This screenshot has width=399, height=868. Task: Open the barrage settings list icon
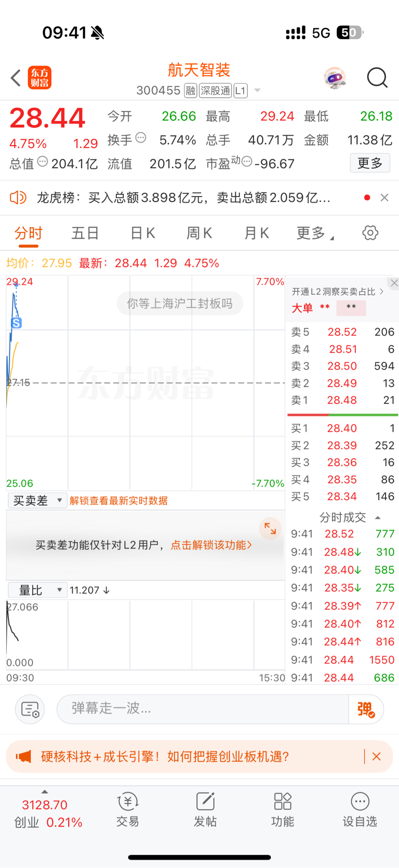point(30,709)
